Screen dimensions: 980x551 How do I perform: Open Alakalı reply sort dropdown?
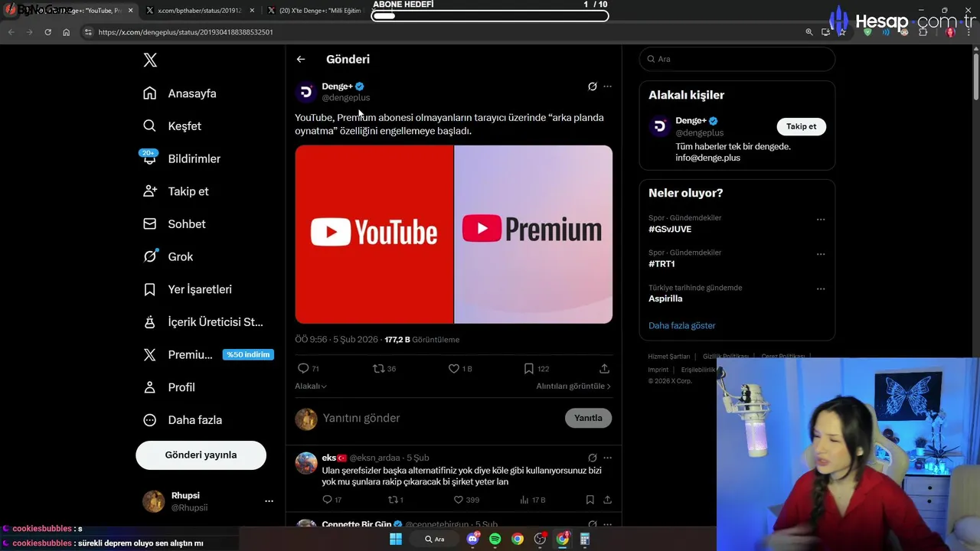[311, 386]
